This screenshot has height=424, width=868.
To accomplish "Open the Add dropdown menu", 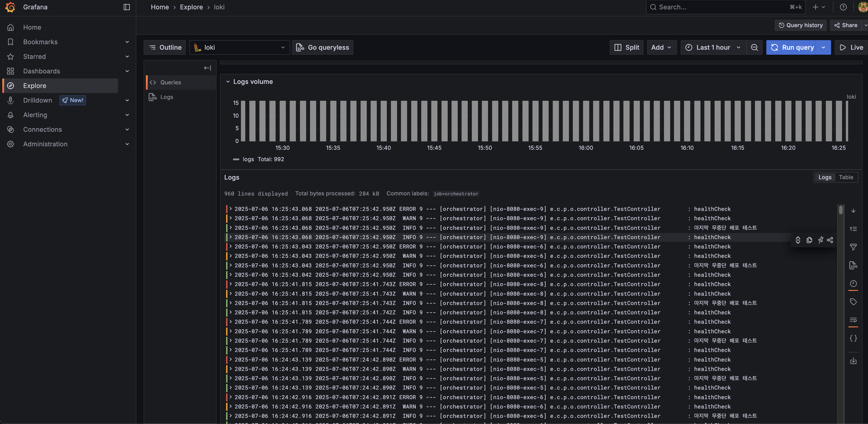I will pyautogui.click(x=661, y=47).
